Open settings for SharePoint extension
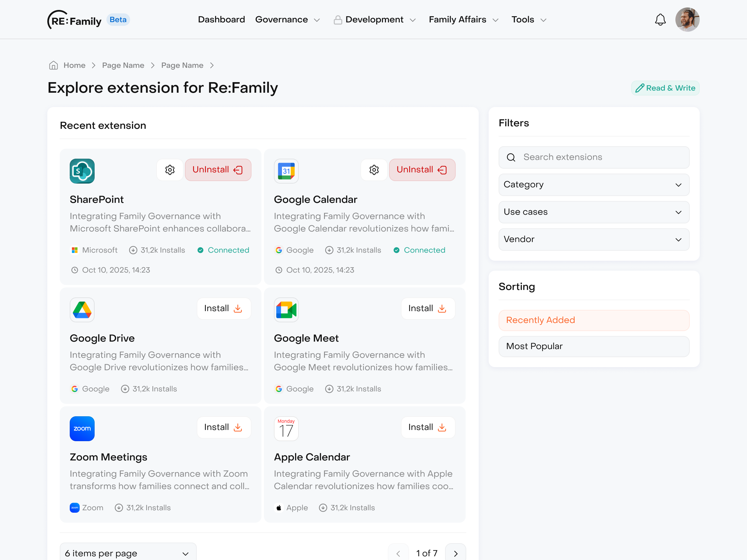 (x=170, y=170)
